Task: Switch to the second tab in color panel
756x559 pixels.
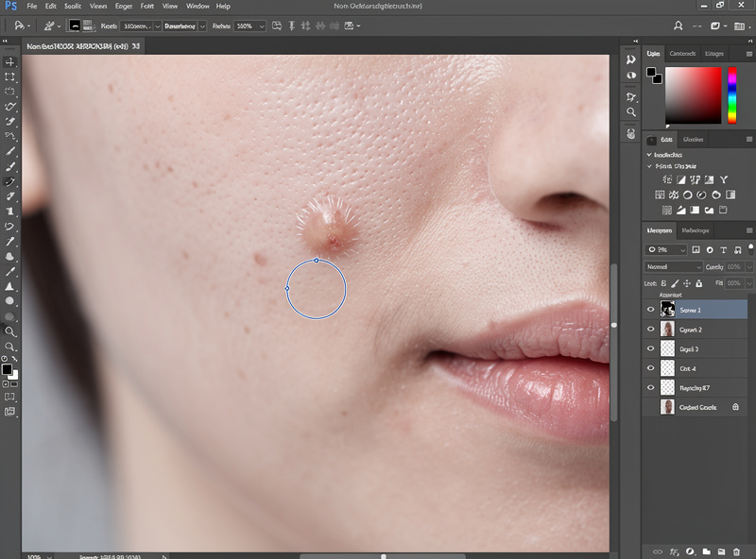Action: click(x=682, y=54)
